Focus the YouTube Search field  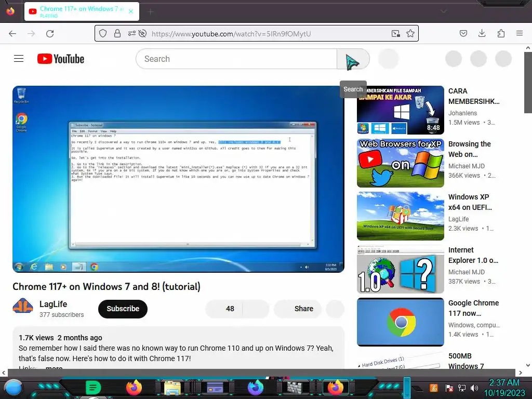(236, 59)
